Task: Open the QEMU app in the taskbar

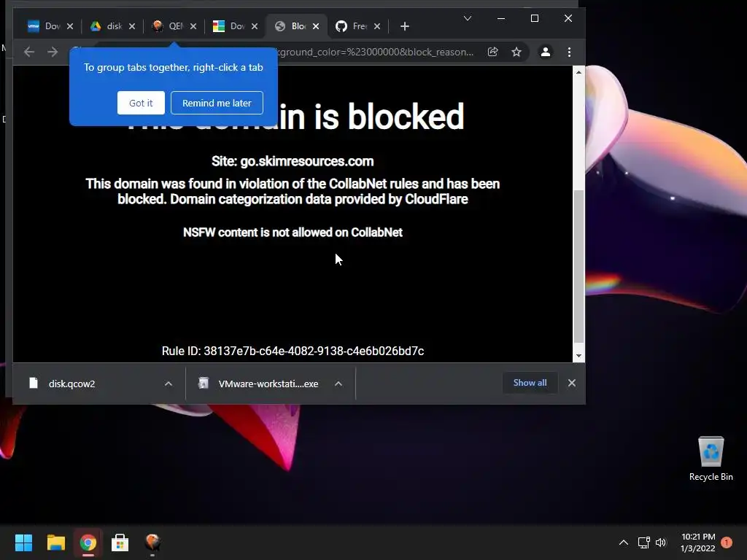Action: (152, 542)
